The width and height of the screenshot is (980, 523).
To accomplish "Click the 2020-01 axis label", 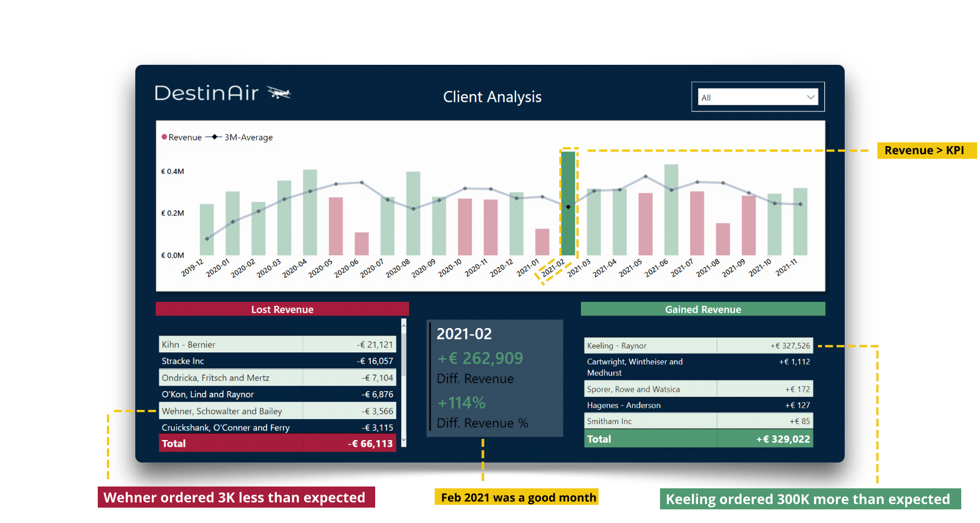I will point(217,268).
